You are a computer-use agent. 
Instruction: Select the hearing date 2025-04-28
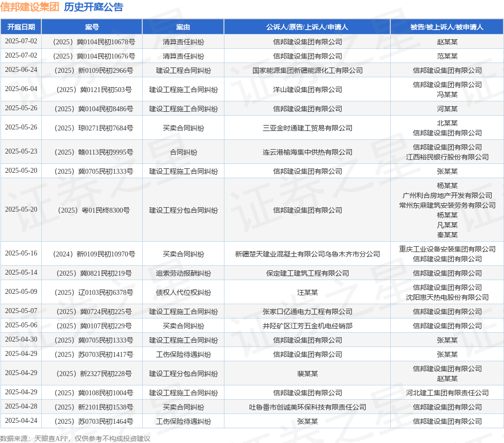point(21,407)
